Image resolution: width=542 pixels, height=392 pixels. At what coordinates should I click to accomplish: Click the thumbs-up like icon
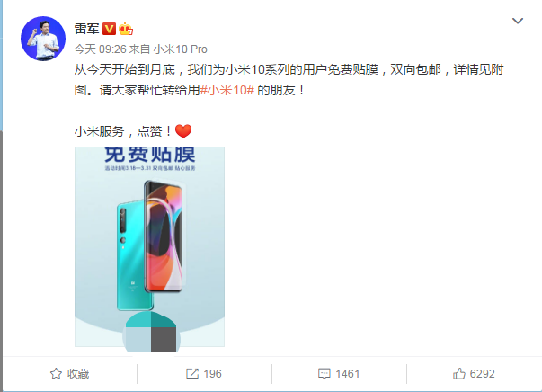(x=459, y=374)
